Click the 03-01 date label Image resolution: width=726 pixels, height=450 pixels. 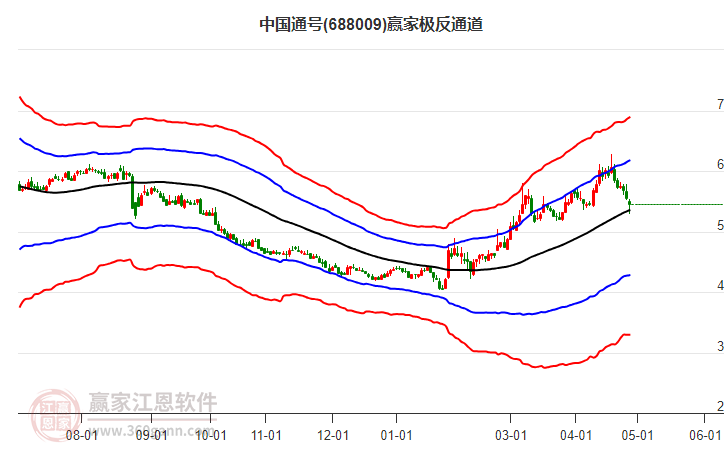(x=511, y=436)
